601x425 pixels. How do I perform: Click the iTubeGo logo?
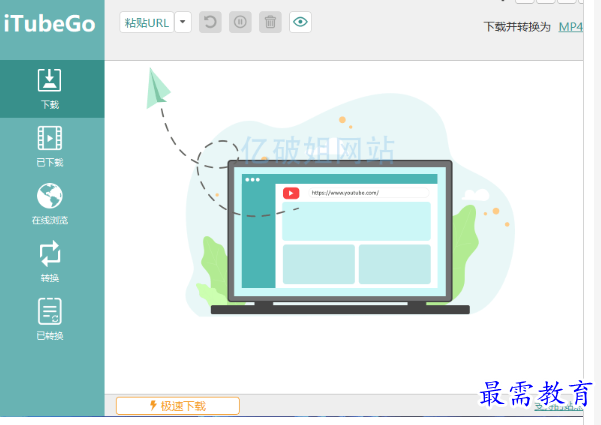pos(49,24)
